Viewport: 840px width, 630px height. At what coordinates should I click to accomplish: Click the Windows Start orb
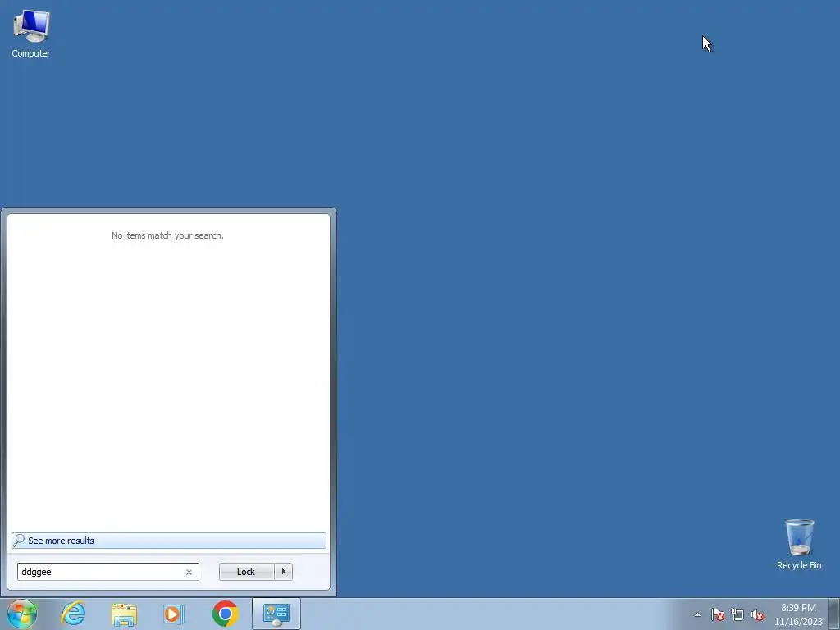[22, 614]
